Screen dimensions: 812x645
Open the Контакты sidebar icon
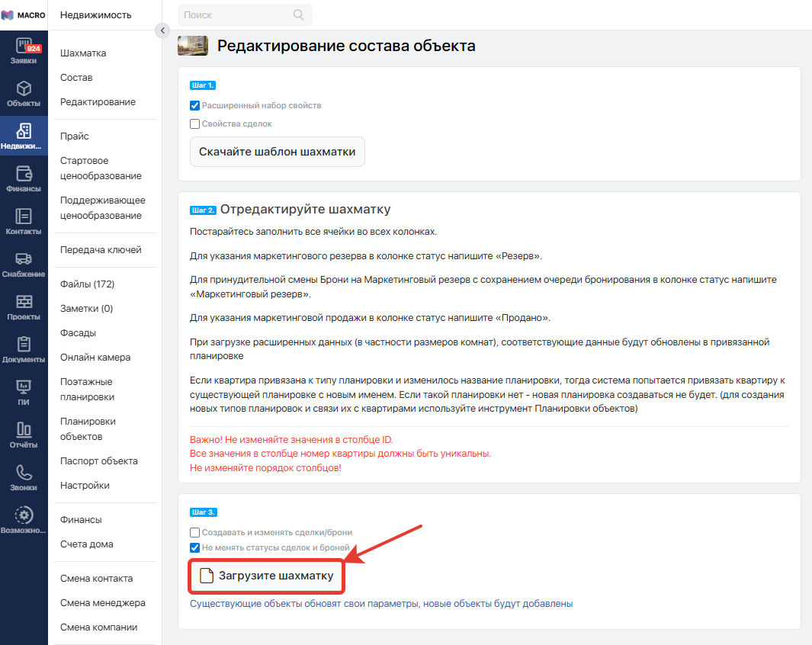tap(24, 217)
